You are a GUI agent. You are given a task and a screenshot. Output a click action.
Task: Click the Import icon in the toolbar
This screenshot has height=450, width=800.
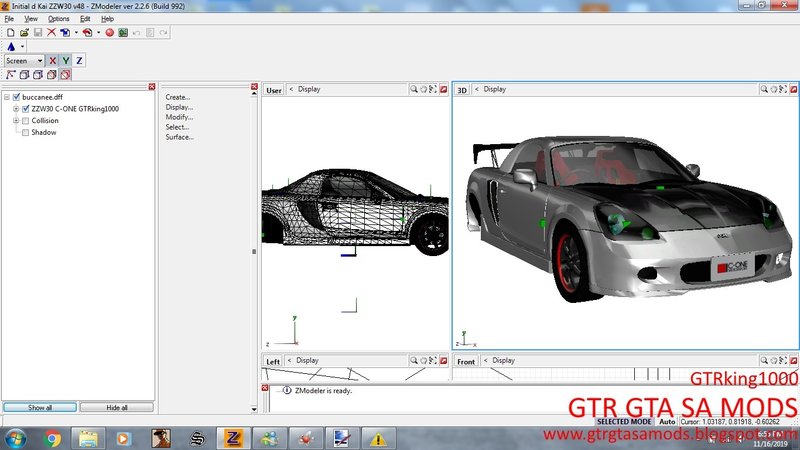tap(65, 33)
